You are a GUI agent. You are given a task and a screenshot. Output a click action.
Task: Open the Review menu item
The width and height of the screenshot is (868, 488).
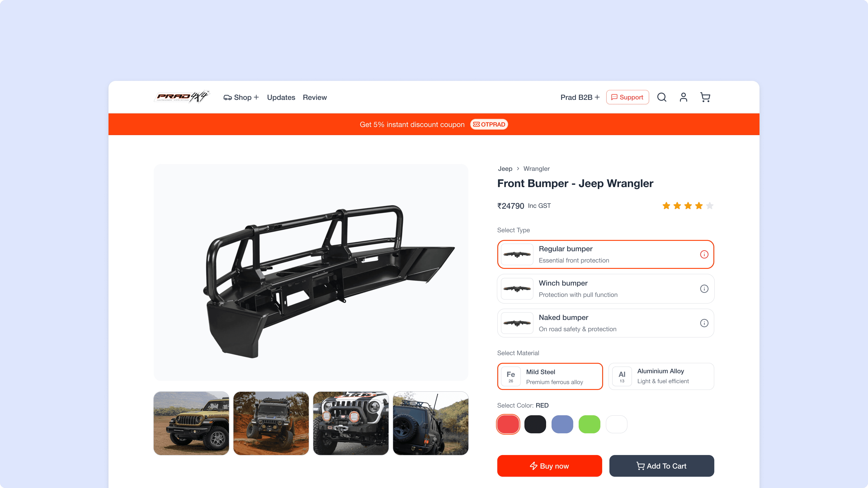[x=315, y=97]
